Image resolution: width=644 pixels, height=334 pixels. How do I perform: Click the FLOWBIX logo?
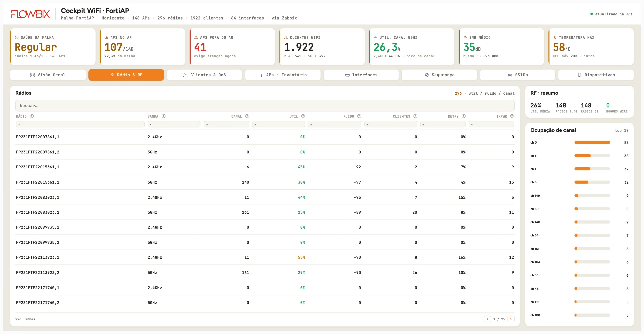pyautogui.click(x=30, y=14)
